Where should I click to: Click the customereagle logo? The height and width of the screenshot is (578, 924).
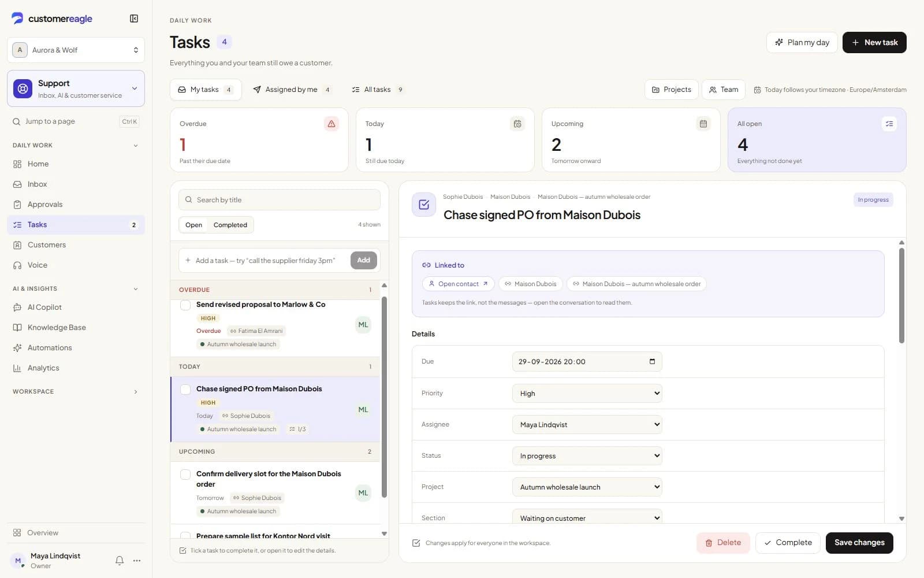(52, 18)
